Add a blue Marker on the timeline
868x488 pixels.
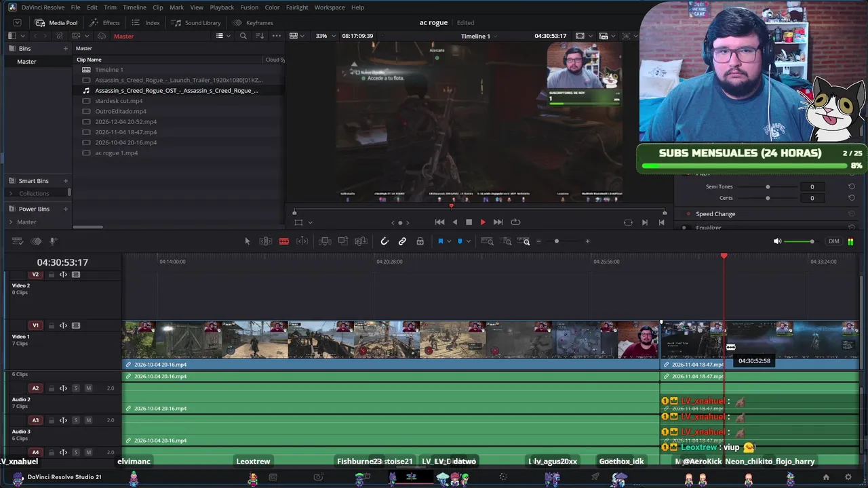(460, 241)
